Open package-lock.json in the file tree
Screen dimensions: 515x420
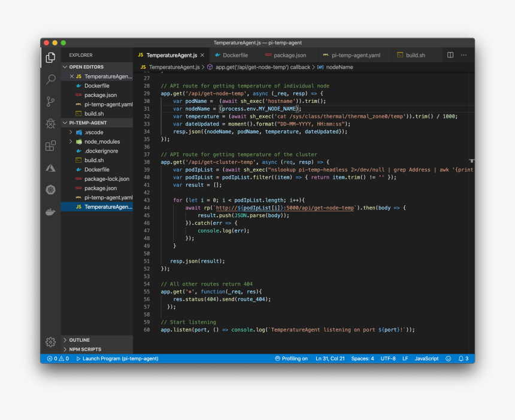tap(97, 179)
